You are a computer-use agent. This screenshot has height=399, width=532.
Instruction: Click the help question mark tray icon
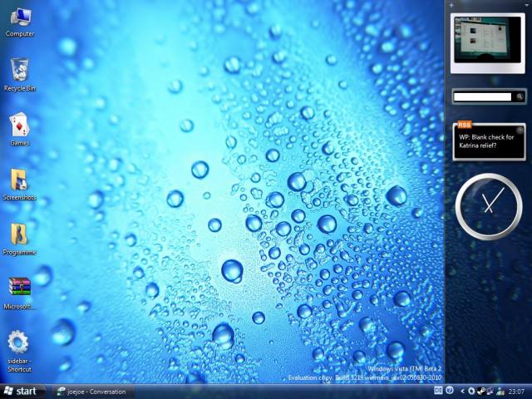(450, 390)
